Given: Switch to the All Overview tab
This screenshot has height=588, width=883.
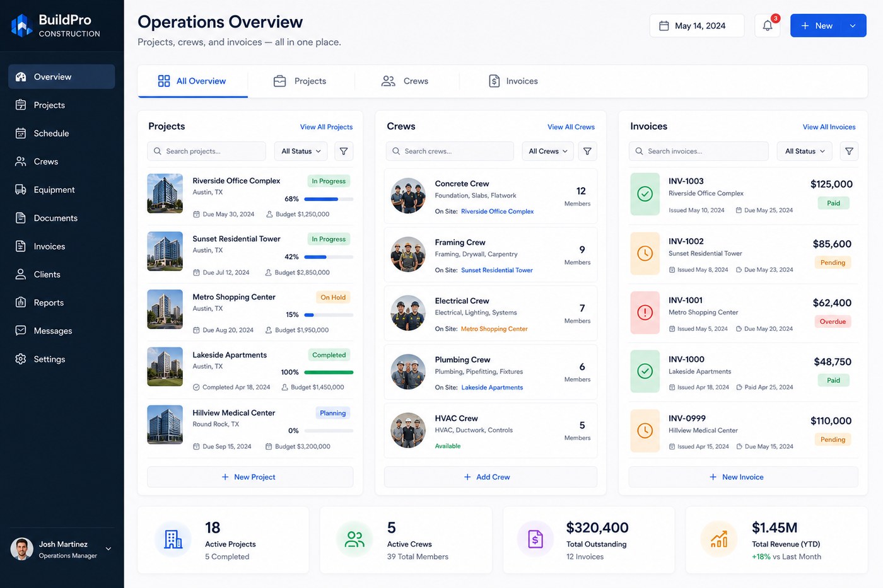Looking at the screenshot, I should [192, 81].
